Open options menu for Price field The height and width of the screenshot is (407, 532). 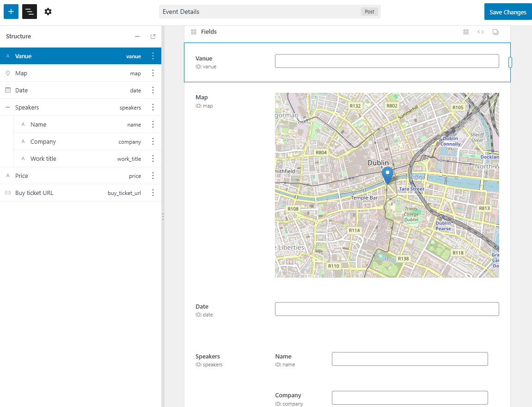[153, 176]
